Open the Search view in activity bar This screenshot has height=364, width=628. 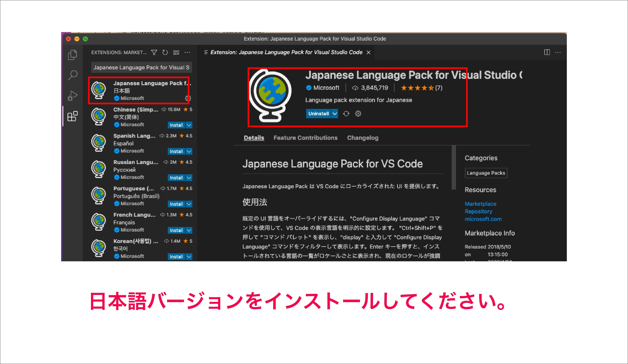click(72, 75)
